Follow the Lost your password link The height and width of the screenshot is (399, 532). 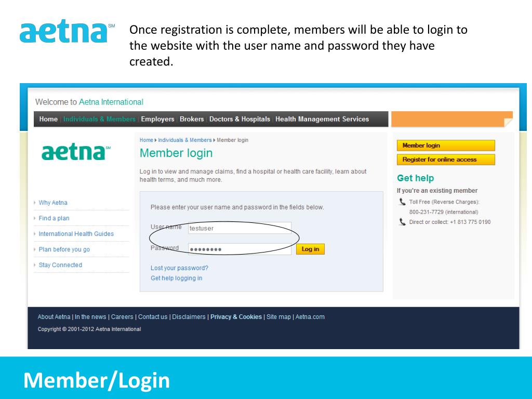coord(179,268)
